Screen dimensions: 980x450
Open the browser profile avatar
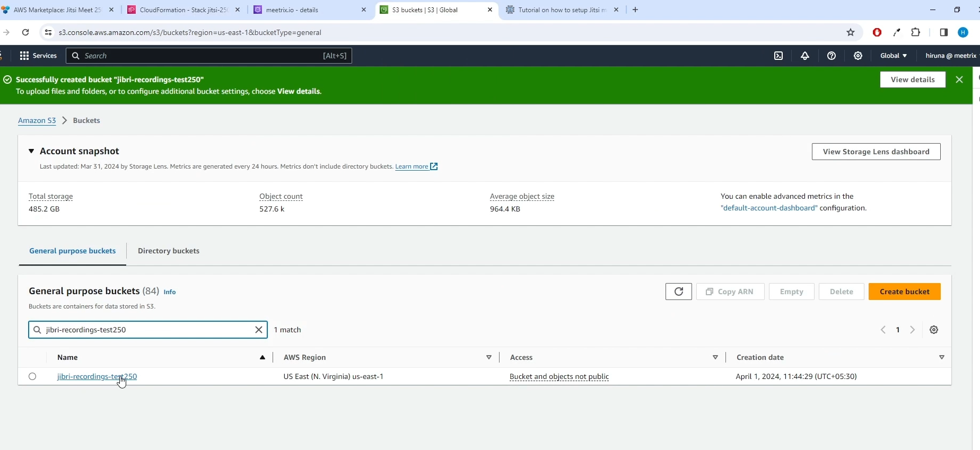point(964,32)
